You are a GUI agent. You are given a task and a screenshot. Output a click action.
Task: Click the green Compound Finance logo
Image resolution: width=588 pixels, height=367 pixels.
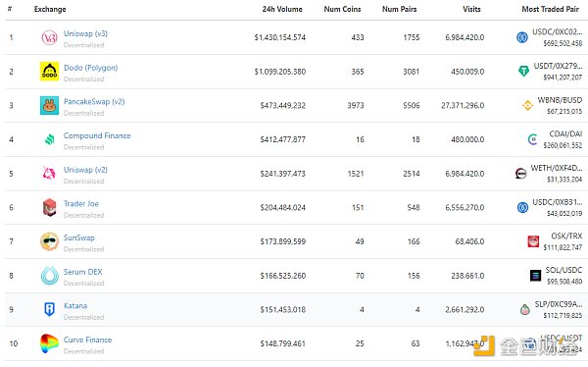pyautogui.click(x=50, y=139)
